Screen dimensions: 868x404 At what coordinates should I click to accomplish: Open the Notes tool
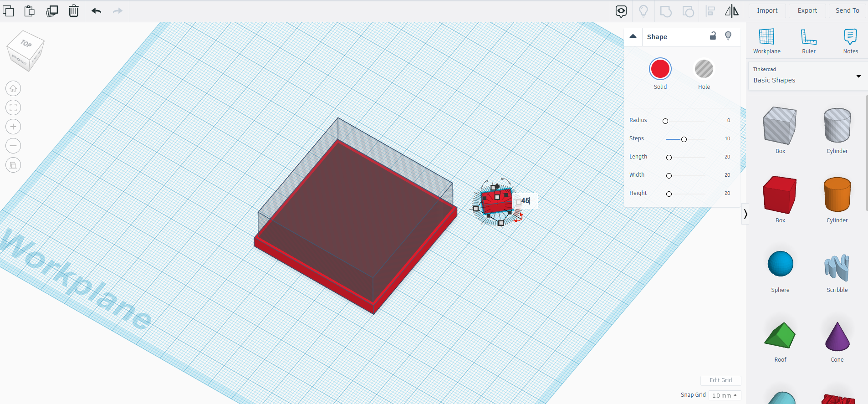tap(850, 41)
